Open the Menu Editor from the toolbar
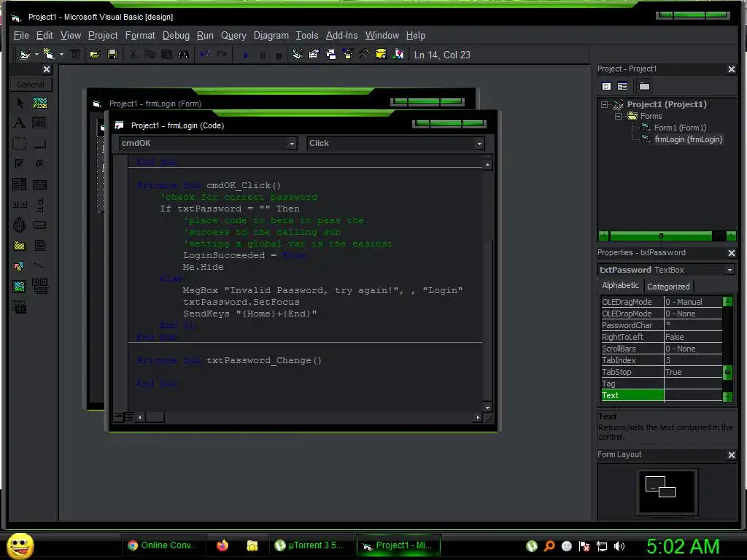Screen dimensions: 747x560 pos(75,54)
